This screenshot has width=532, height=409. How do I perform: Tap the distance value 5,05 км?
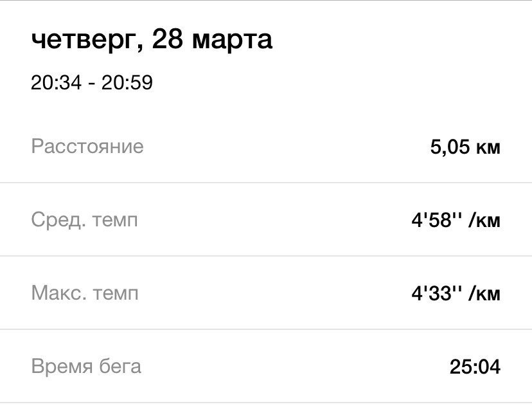pyautogui.click(x=465, y=147)
